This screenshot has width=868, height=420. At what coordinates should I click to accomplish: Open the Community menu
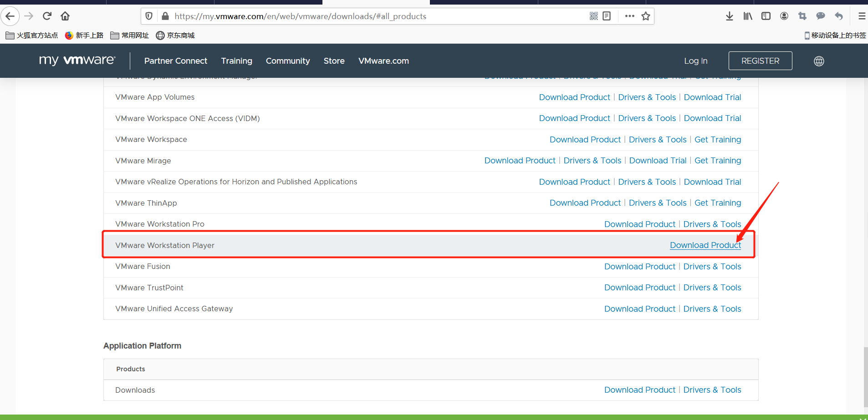tap(288, 61)
